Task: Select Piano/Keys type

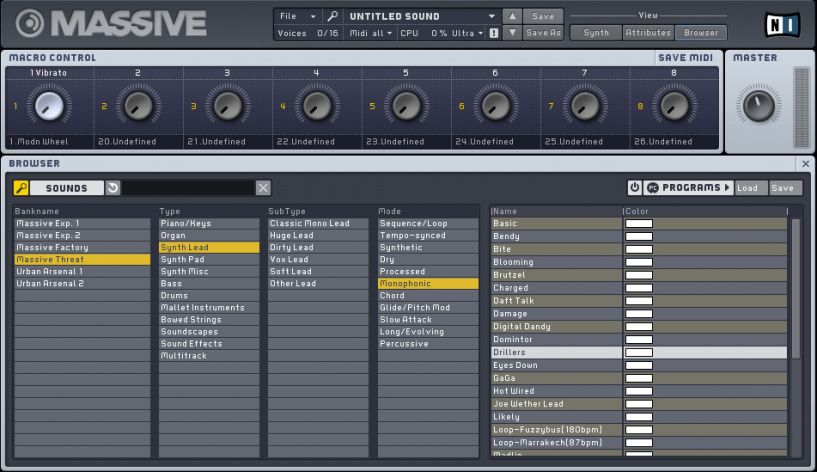Action: click(209, 223)
